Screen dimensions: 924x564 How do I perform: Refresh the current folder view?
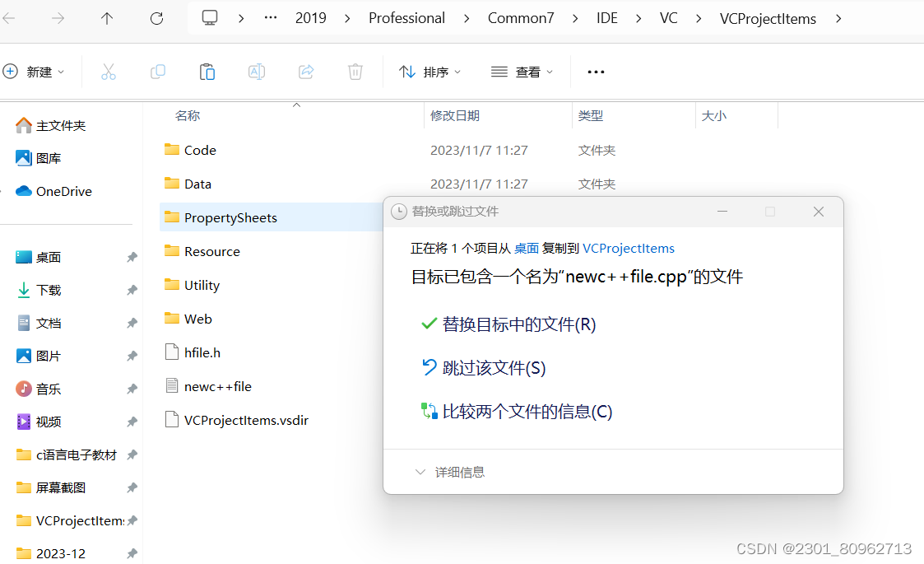[156, 18]
